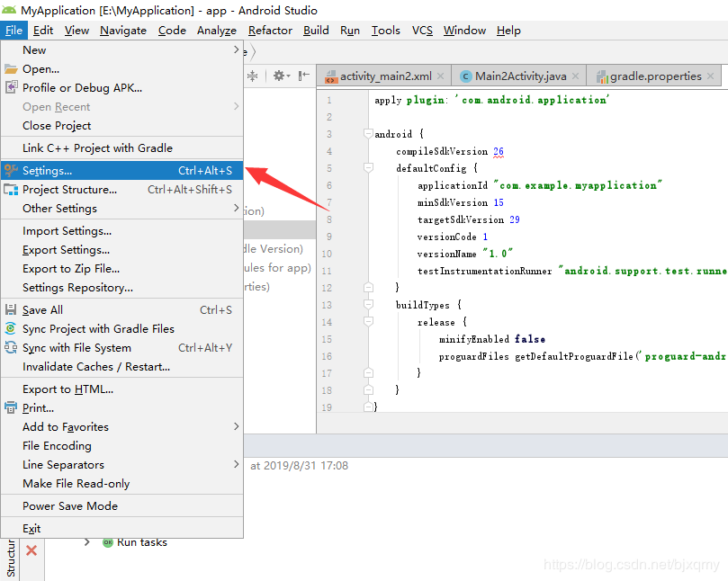Viewport: 728px width, 581px height.
Task: Click the project panel gear settings icon
Action: click(282, 76)
